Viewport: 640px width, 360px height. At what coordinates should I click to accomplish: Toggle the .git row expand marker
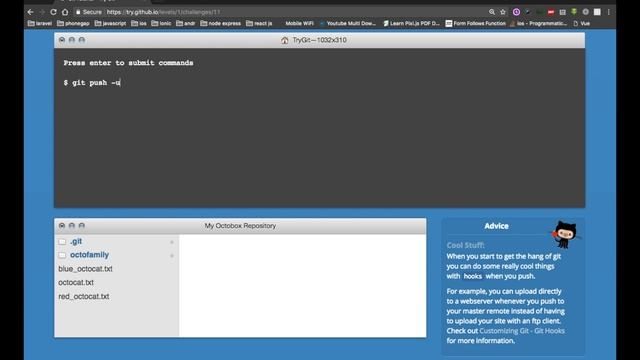[172, 242]
